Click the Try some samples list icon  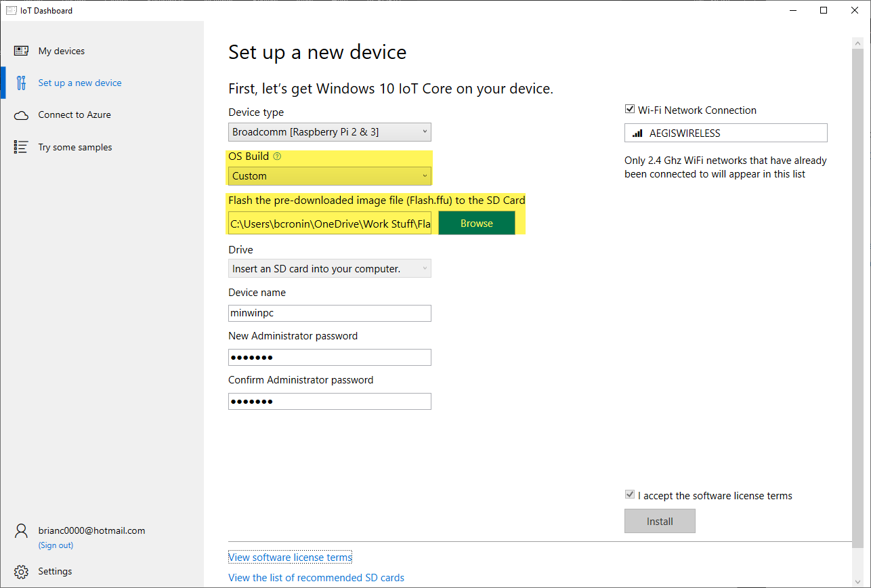coord(21,146)
